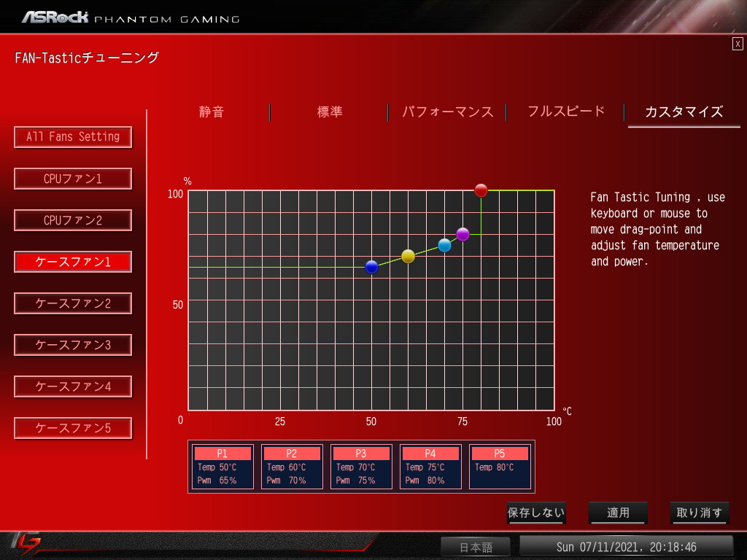Select the 静音 (Silent) fan mode tab
The height and width of the screenshot is (560, 747).
coord(211,112)
